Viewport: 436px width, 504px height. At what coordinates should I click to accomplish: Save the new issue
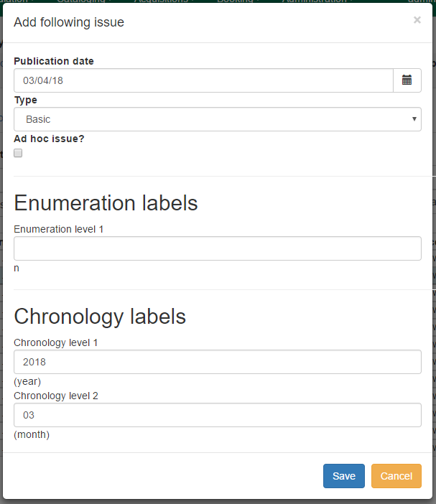[344, 476]
